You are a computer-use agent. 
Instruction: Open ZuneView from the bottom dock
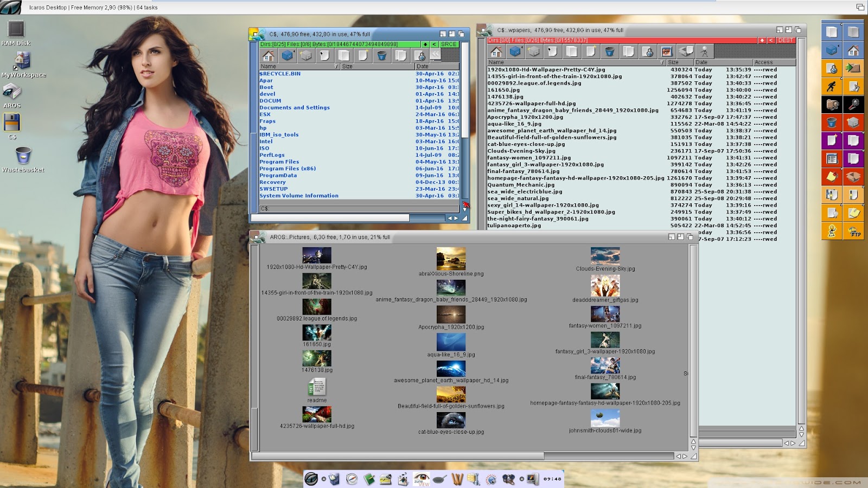tap(421, 479)
